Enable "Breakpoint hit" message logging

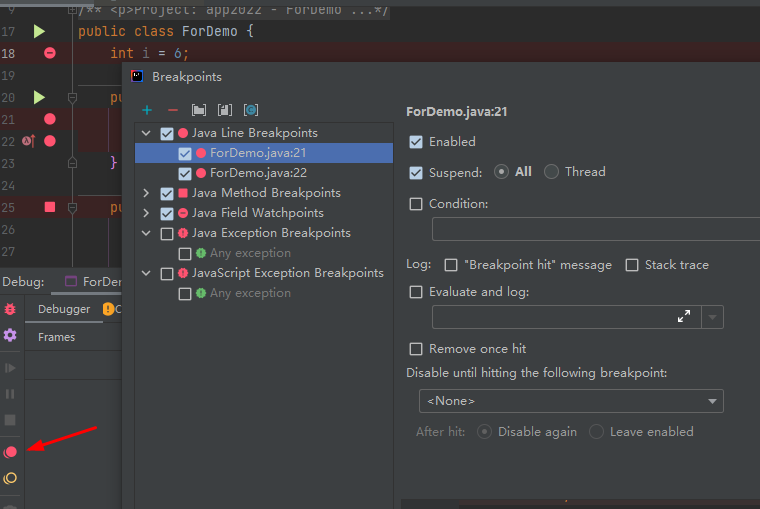coord(451,265)
